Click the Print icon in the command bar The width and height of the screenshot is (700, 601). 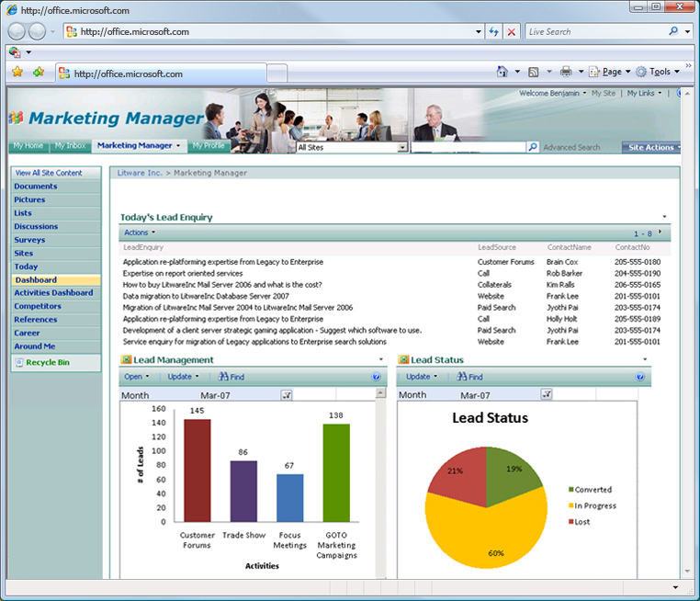pyautogui.click(x=566, y=72)
